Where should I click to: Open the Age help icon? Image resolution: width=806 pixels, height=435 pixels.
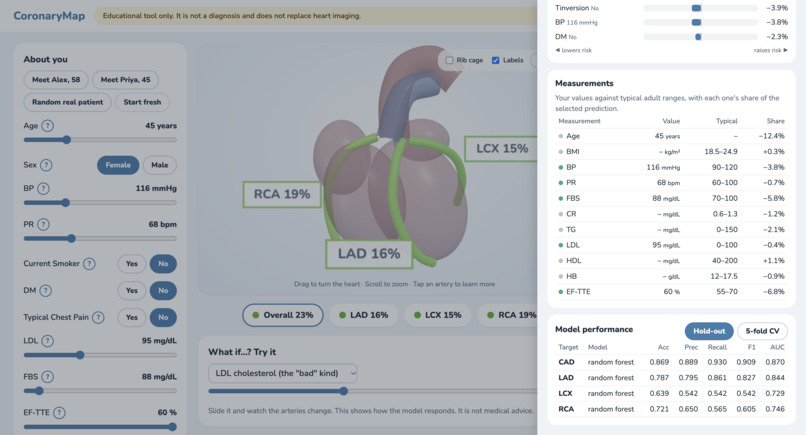[47, 125]
